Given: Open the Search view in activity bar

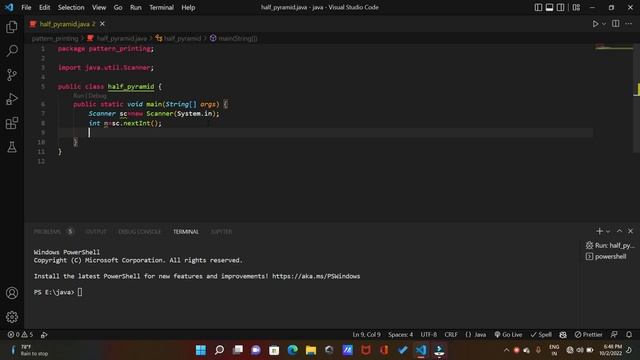Looking at the screenshot, I should pyautogui.click(x=12, y=51).
